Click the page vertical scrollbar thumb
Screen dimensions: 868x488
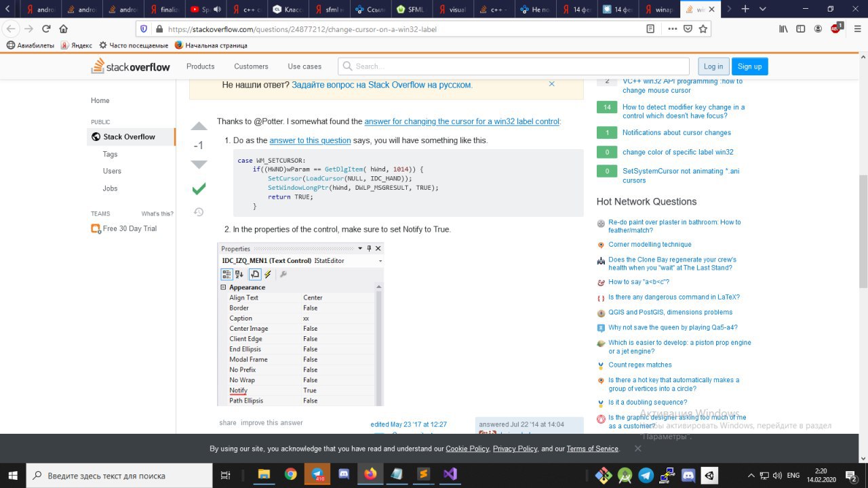[863, 232]
